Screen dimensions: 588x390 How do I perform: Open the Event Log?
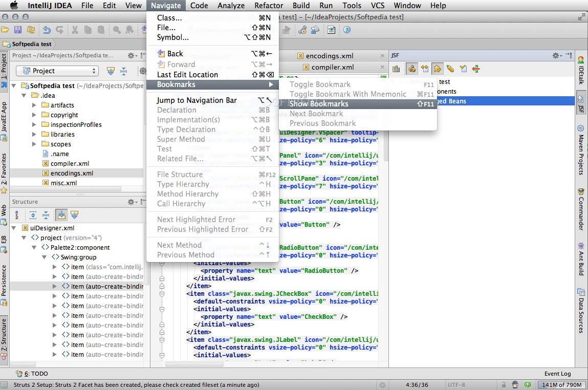point(557,374)
